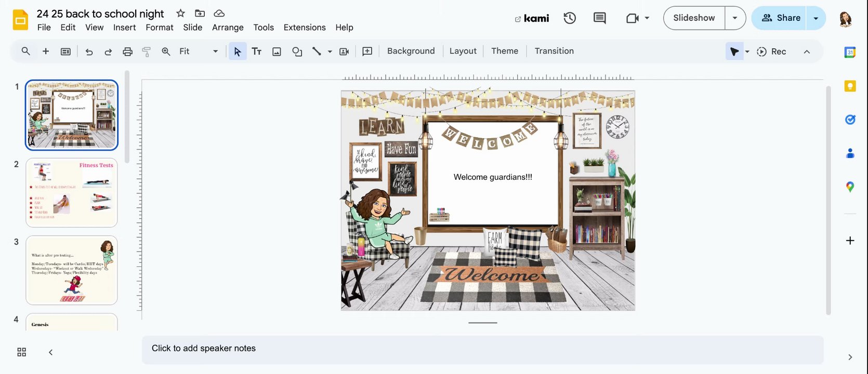This screenshot has width=868, height=374.
Task: Select the Text box tool
Action: coord(256,51)
